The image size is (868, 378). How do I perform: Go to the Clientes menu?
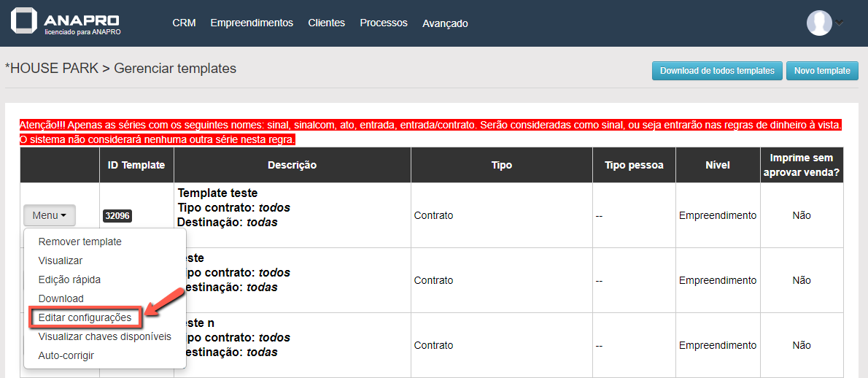pyautogui.click(x=326, y=23)
